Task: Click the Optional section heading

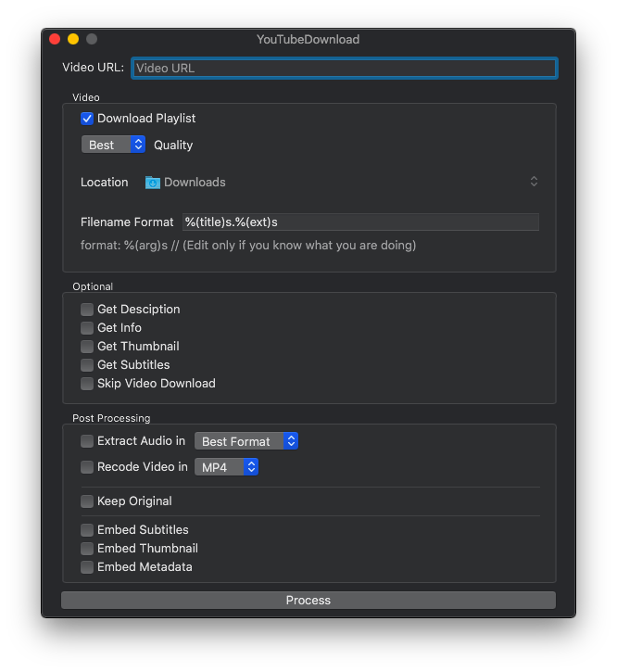Action: click(93, 286)
